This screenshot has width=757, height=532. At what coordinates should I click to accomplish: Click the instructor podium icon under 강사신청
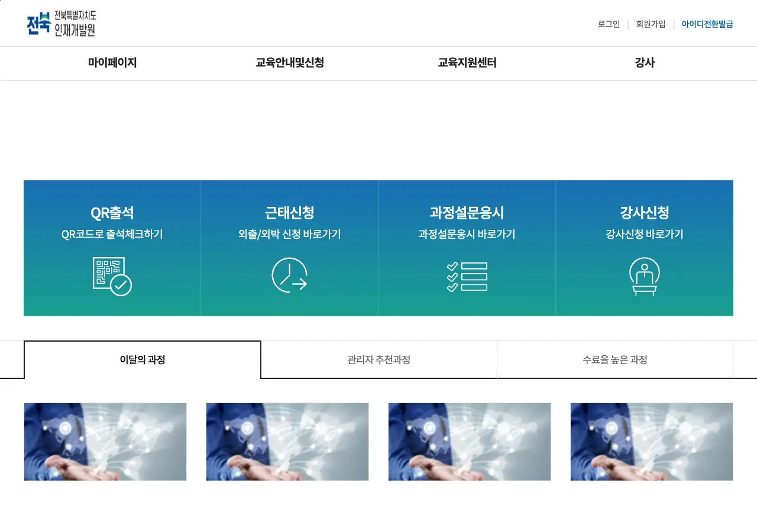pos(644,276)
